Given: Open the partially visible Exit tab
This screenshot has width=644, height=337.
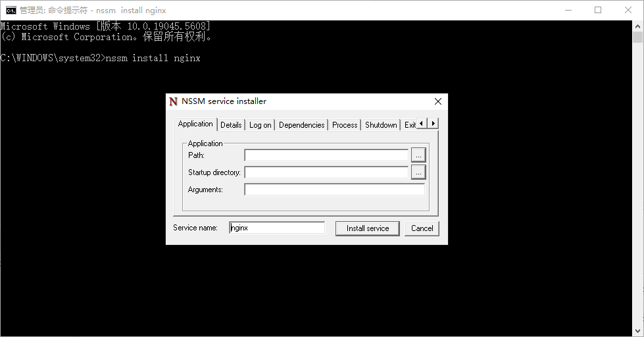Looking at the screenshot, I should 409,125.
